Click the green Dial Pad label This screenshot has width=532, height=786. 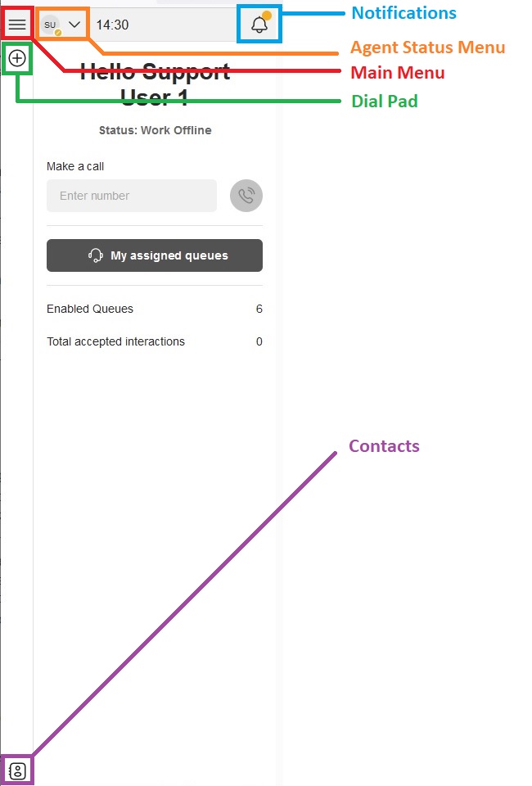click(384, 101)
